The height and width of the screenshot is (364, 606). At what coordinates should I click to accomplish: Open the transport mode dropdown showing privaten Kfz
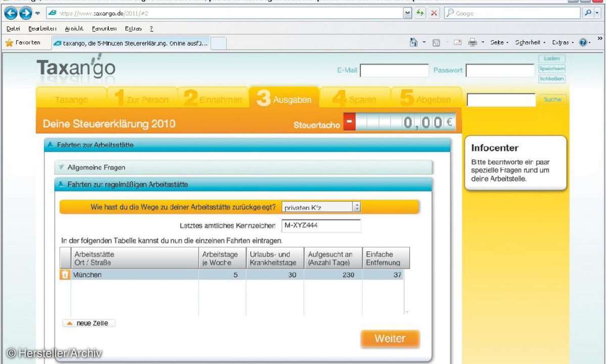click(x=321, y=207)
